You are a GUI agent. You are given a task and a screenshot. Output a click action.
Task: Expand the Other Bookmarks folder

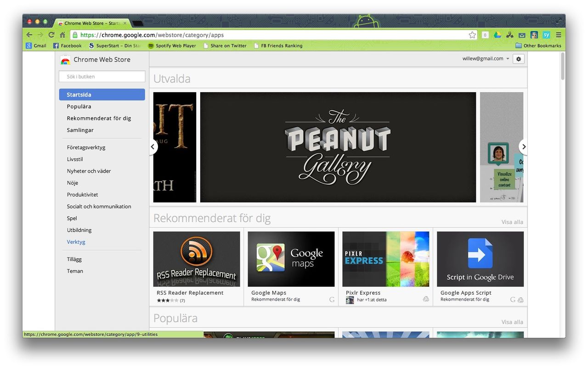[x=538, y=45]
